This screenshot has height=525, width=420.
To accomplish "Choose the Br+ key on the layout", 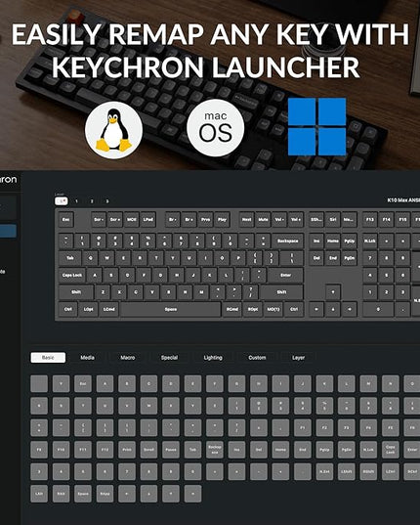I will (x=189, y=220).
